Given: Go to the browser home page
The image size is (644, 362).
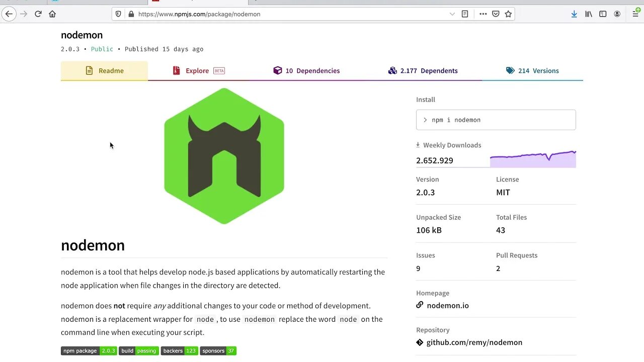Looking at the screenshot, I should (x=52, y=14).
